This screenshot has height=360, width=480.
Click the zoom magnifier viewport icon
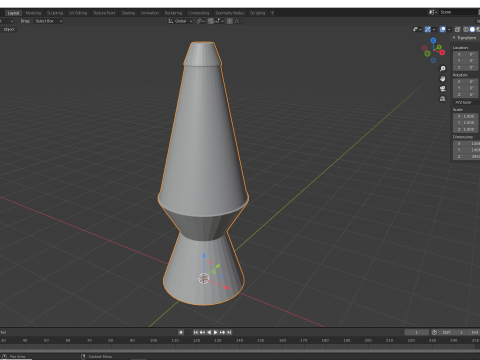[442, 69]
